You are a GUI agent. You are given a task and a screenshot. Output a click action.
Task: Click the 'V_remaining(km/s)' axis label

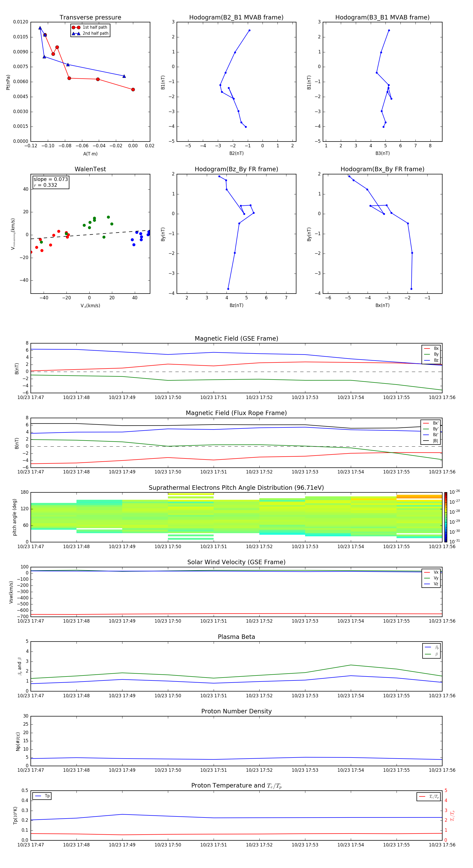click(x=13, y=234)
